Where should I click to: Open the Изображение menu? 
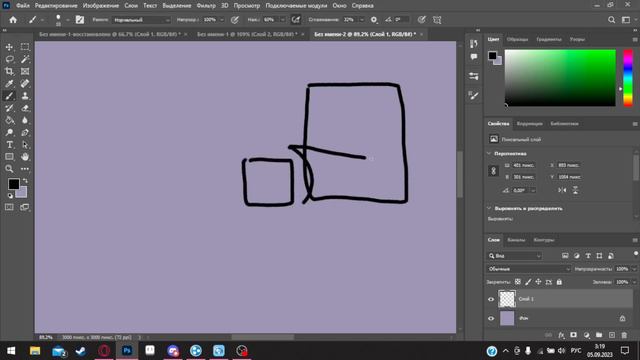click(x=101, y=6)
